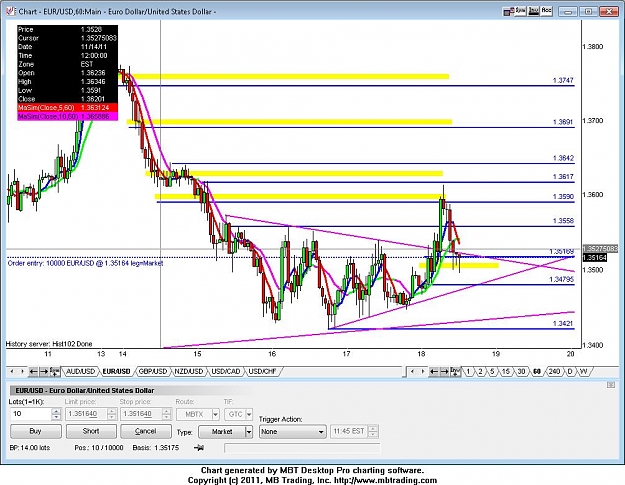Click the chart application icon in title bar

point(10,11)
